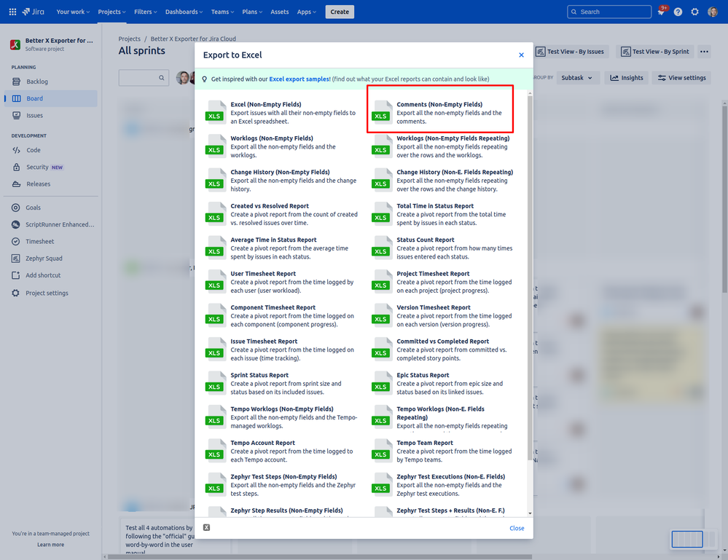Click the Insights button
The height and width of the screenshot is (560, 728).
[x=626, y=78]
